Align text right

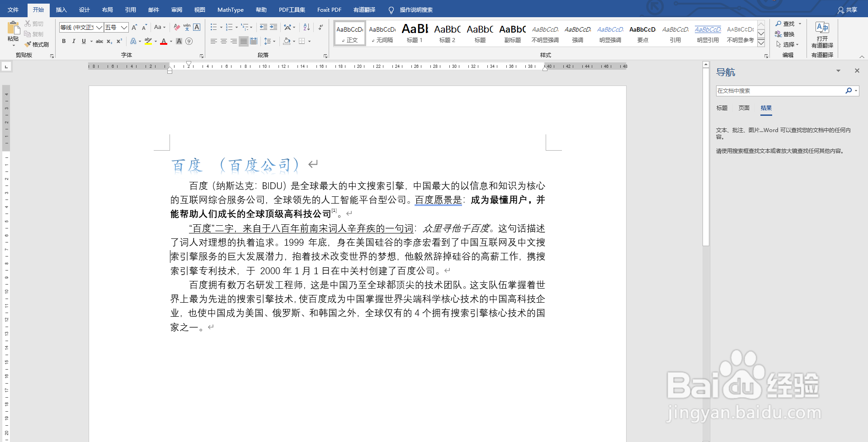(234, 41)
